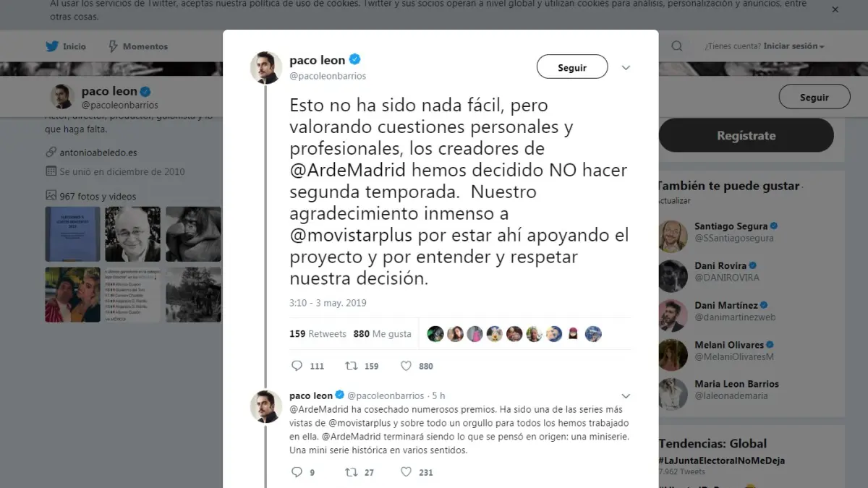The width and height of the screenshot is (868, 488).
Task: Open the Iniciar sesión dropdown
Action: click(x=794, y=46)
